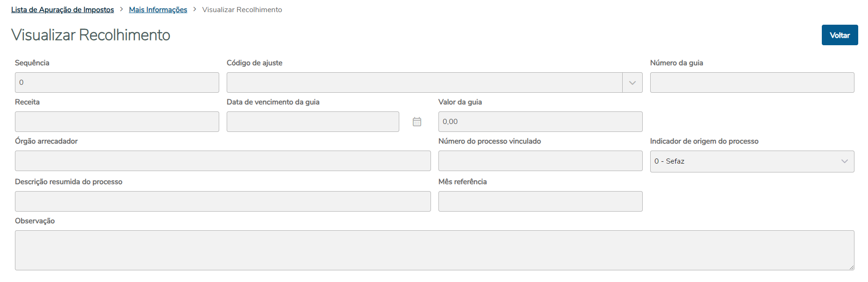Click the Sequência input field
868x282 pixels.
point(117,83)
